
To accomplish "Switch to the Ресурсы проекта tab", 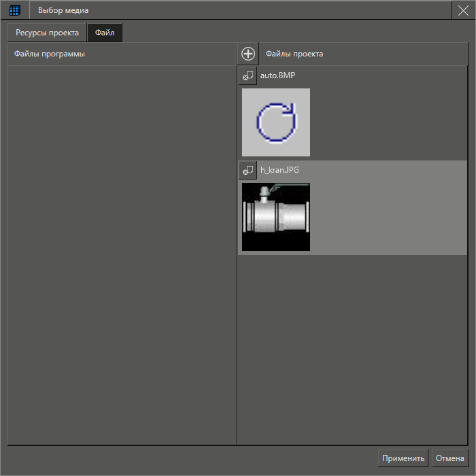I will click(x=48, y=33).
